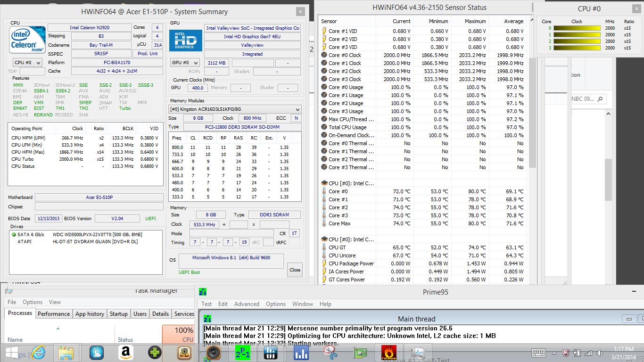Click the Sensor column header
Screen dimensions: 644x362
[347, 21]
